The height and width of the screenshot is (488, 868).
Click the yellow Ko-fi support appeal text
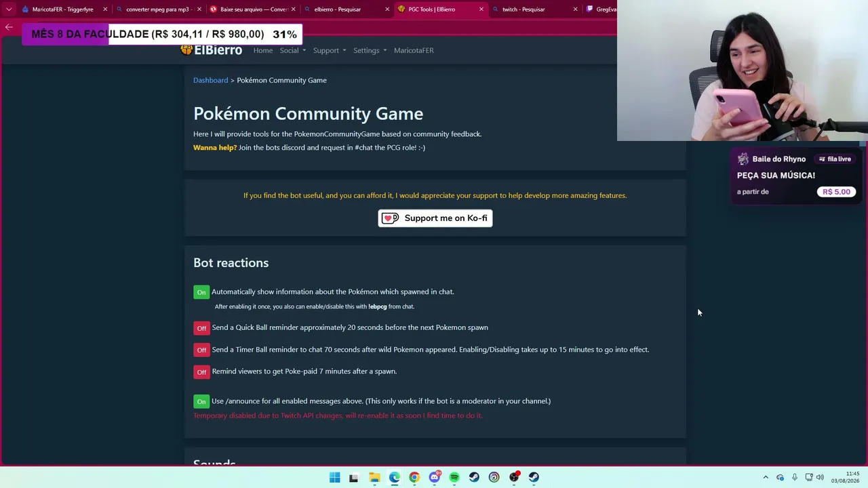tap(435, 195)
